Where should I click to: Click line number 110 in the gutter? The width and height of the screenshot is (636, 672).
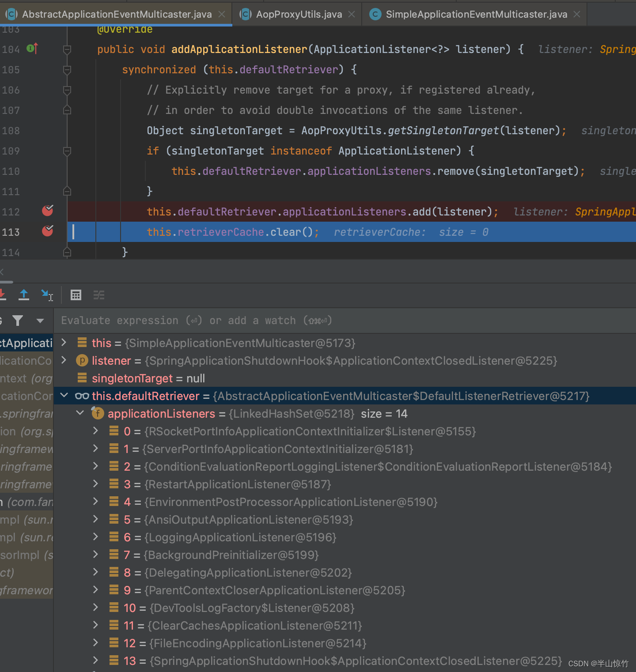pos(11,171)
